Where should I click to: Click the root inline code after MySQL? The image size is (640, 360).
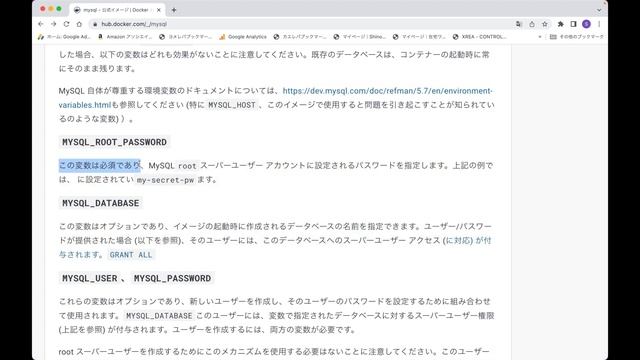tap(187, 166)
